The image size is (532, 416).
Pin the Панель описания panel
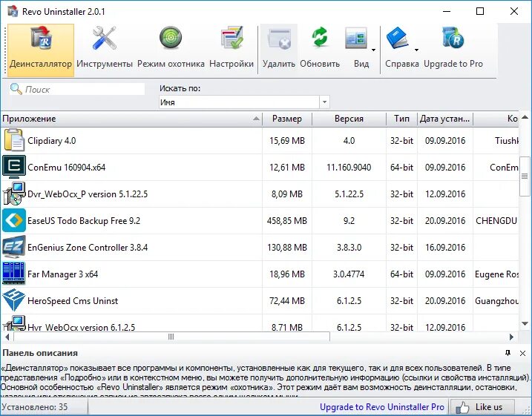tap(508, 353)
